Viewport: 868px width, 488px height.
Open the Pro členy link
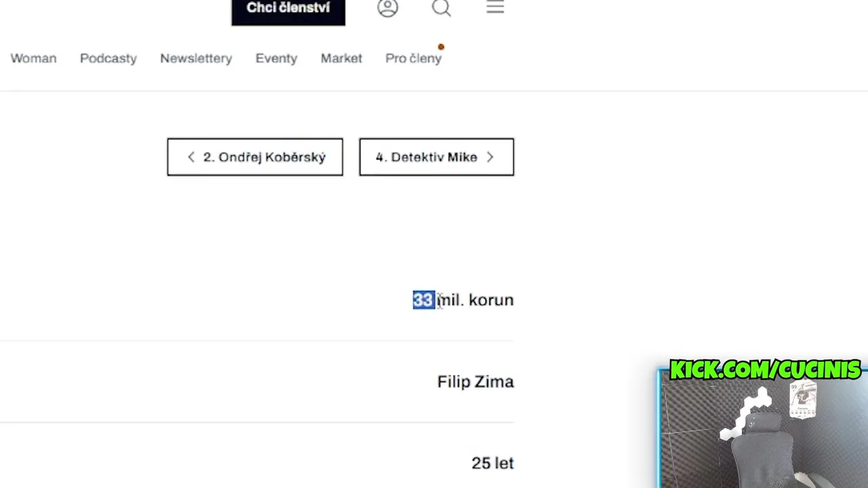413,58
